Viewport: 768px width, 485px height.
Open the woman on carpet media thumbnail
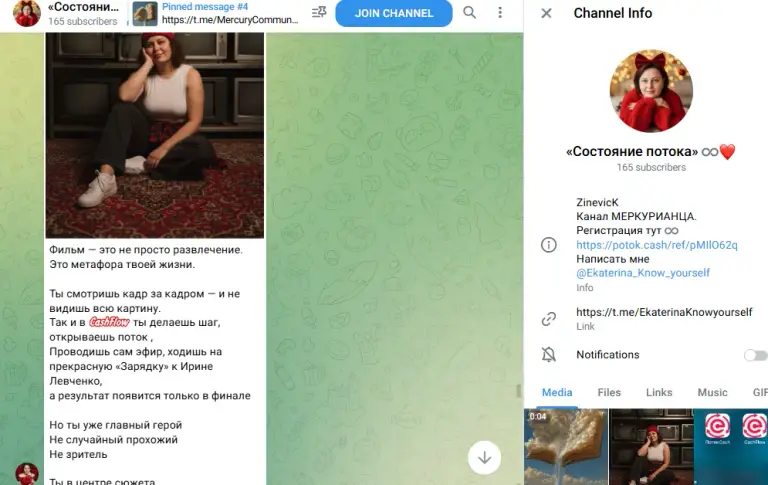651,447
